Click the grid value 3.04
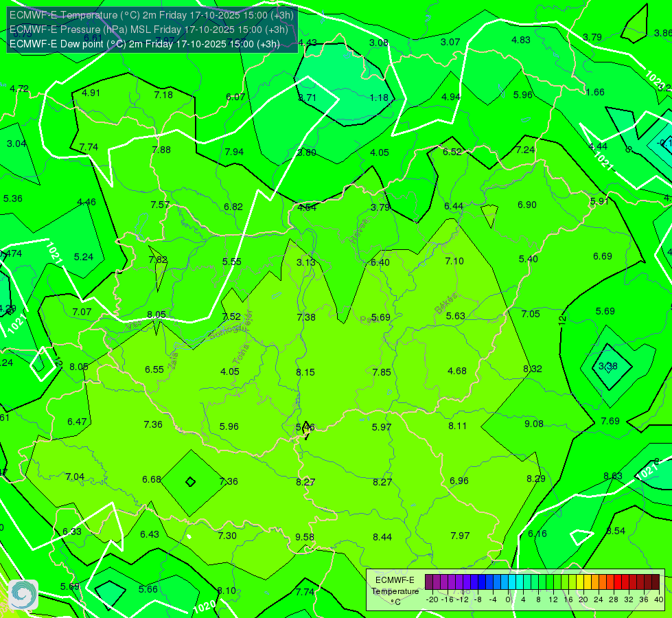Viewport: 672px width, 618px height. pos(16,144)
